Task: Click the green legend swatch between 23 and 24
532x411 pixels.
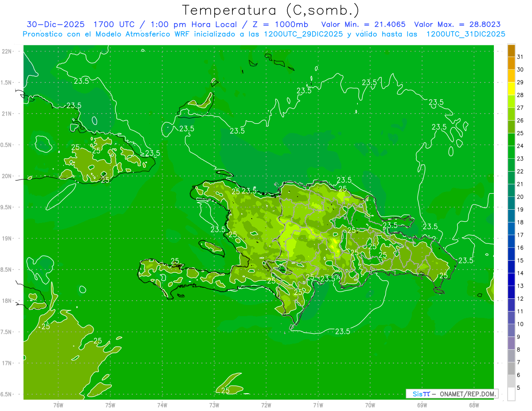Action: tap(511, 152)
